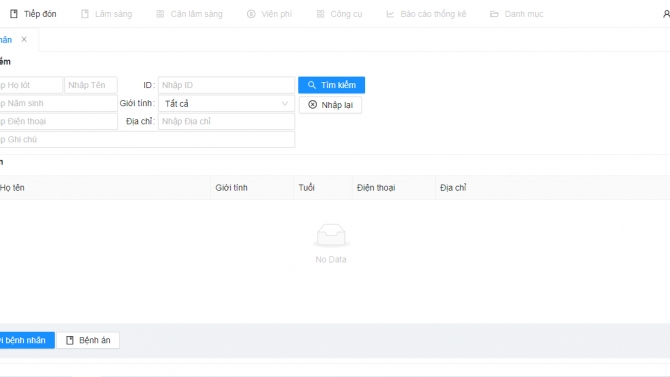670x377 pixels.
Task: Click the No Data empty box icon
Action: coord(331,235)
